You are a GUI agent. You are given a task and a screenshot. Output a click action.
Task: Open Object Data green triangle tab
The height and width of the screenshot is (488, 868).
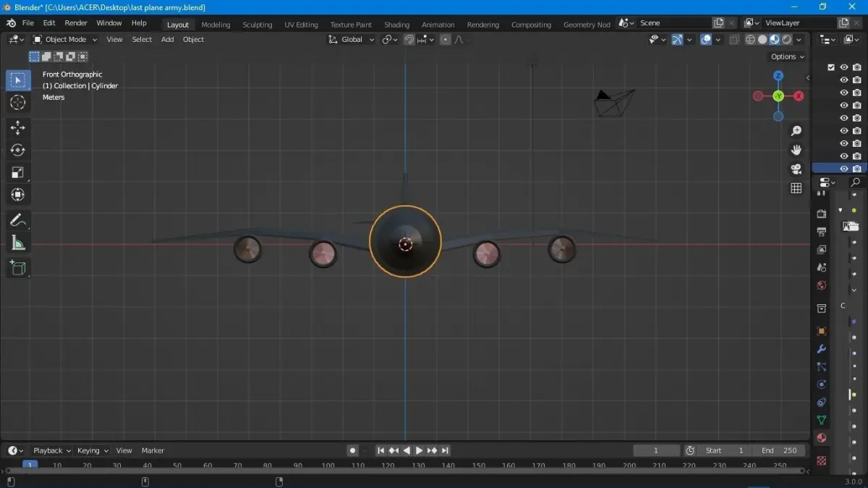coord(822,420)
